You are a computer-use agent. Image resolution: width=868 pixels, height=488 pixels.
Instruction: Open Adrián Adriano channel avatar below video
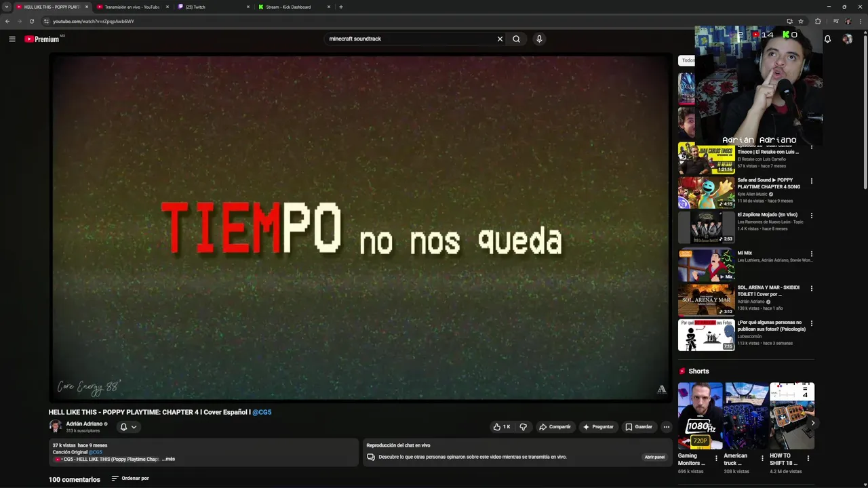[x=55, y=426]
